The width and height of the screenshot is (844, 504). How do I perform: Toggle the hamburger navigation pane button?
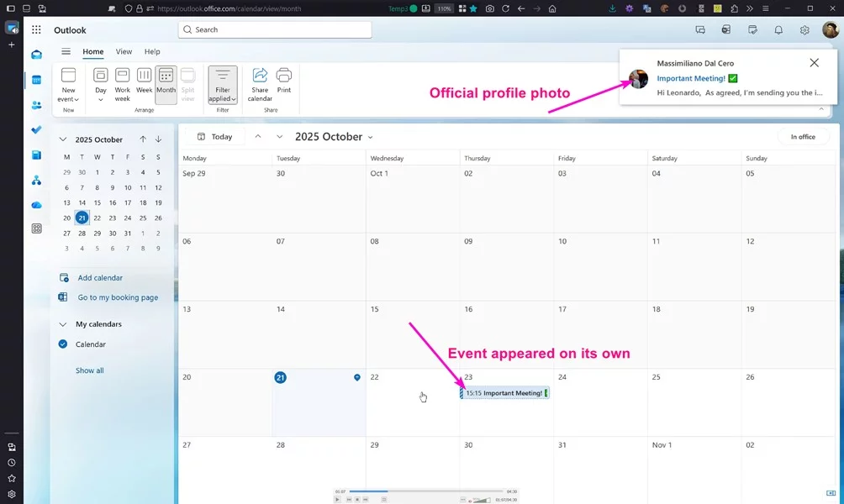click(x=66, y=52)
